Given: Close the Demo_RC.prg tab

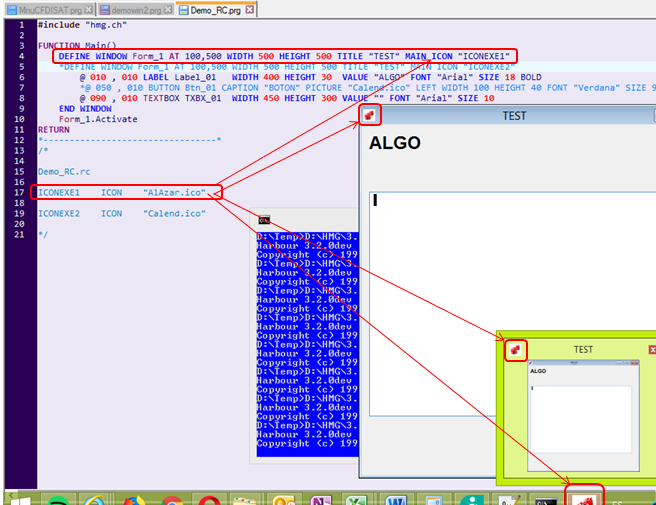Looking at the screenshot, I should (249, 9).
